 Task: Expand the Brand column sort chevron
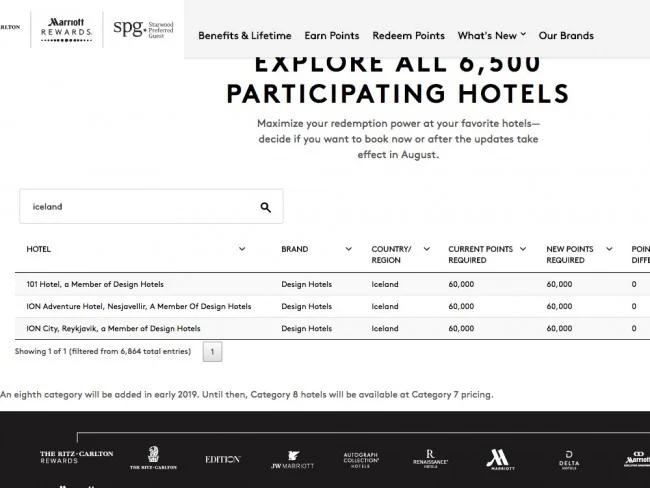(348, 249)
